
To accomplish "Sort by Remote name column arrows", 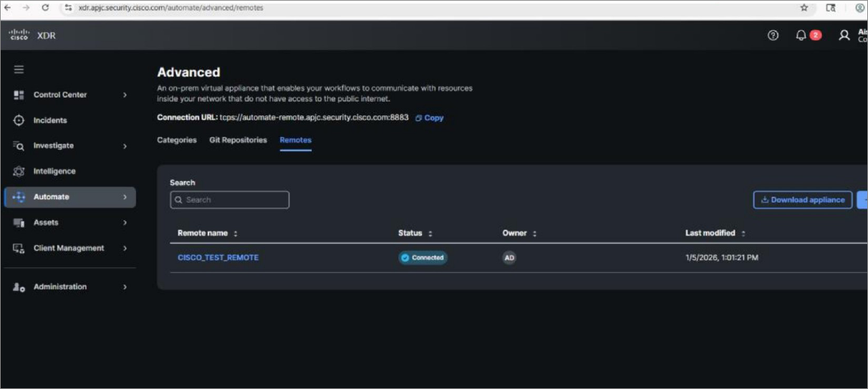I will (236, 234).
